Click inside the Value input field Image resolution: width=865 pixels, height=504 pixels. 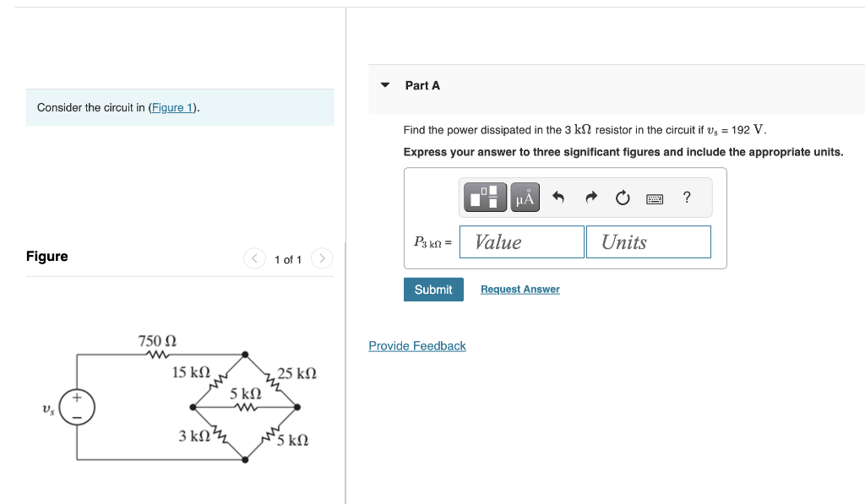[521, 241]
